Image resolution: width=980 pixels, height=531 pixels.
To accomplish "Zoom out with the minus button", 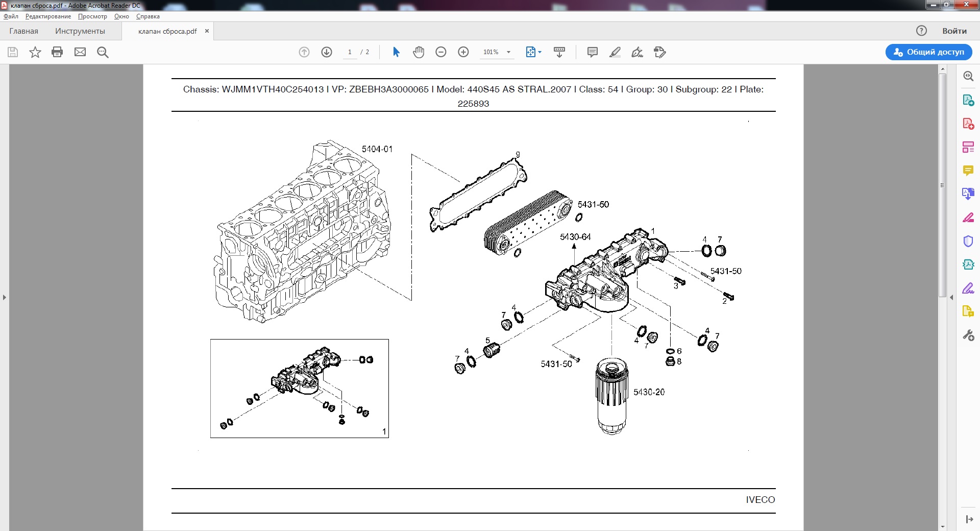I will tap(441, 52).
